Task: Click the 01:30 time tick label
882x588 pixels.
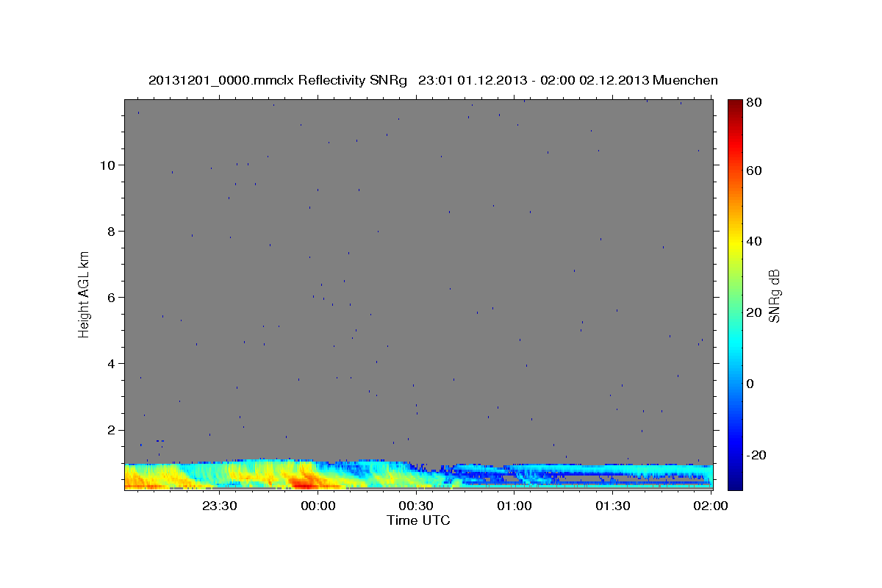Action: click(x=613, y=506)
